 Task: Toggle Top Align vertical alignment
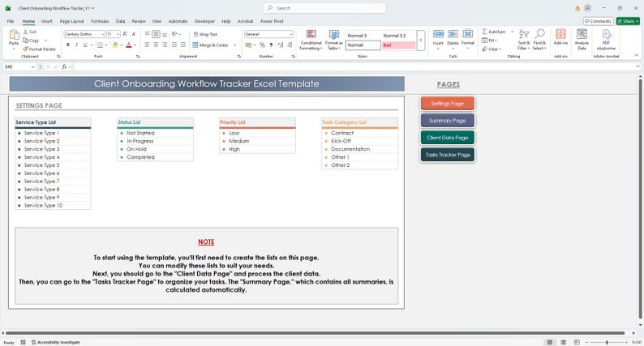pos(147,35)
